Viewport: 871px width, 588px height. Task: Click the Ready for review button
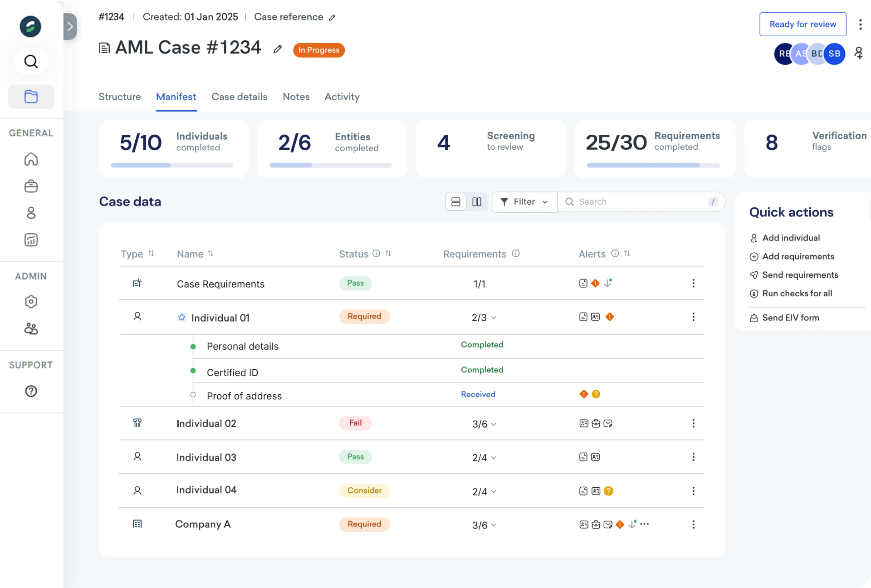tap(802, 24)
